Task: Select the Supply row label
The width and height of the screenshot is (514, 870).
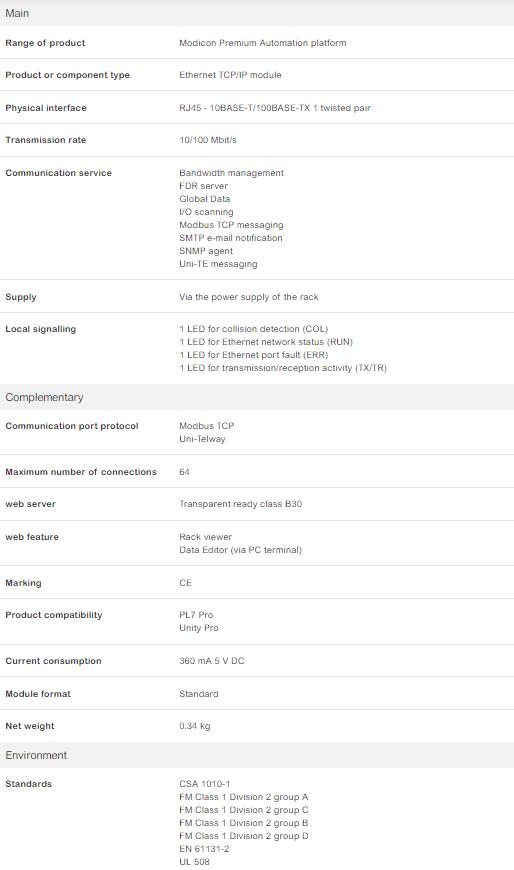Action: 21,297
